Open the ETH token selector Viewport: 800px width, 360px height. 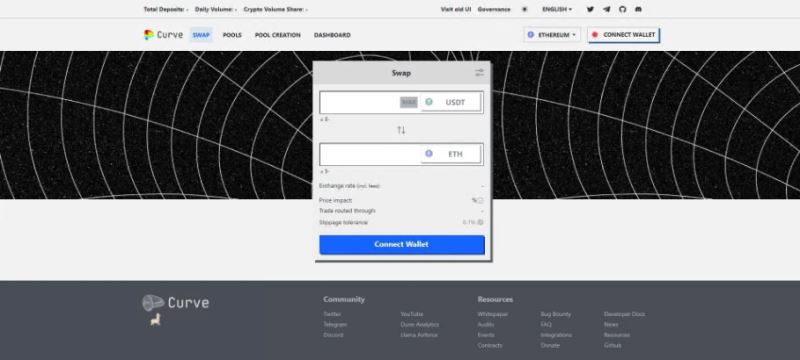[451, 153]
